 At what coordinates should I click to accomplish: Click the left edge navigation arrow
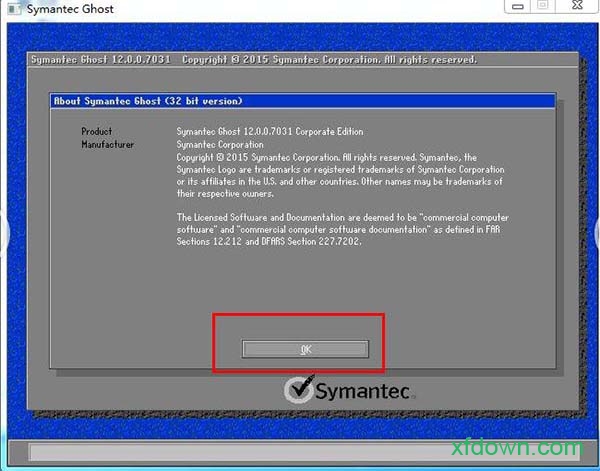click(x=4, y=235)
